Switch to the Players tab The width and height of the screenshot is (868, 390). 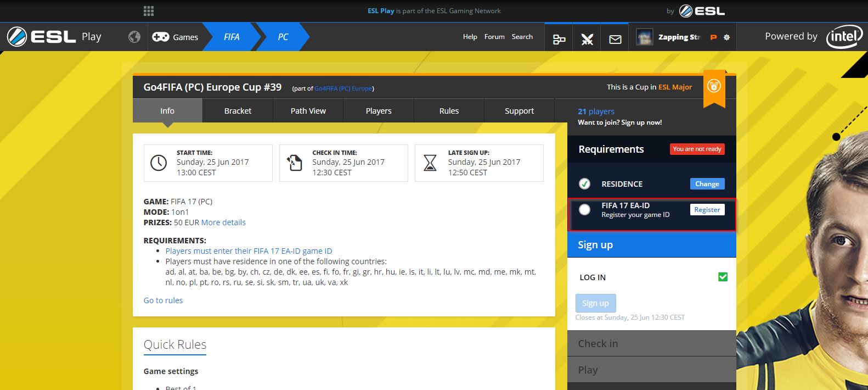click(x=379, y=111)
